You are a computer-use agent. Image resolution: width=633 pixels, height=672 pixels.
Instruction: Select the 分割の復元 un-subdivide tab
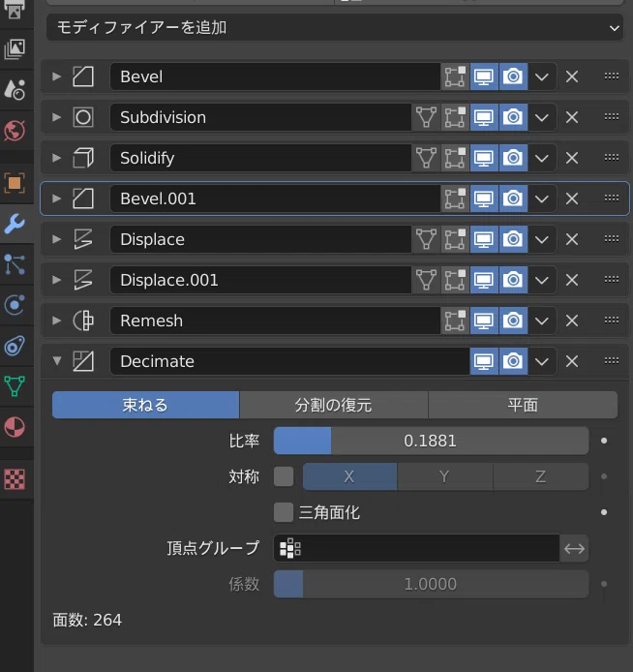pos(334,405)
